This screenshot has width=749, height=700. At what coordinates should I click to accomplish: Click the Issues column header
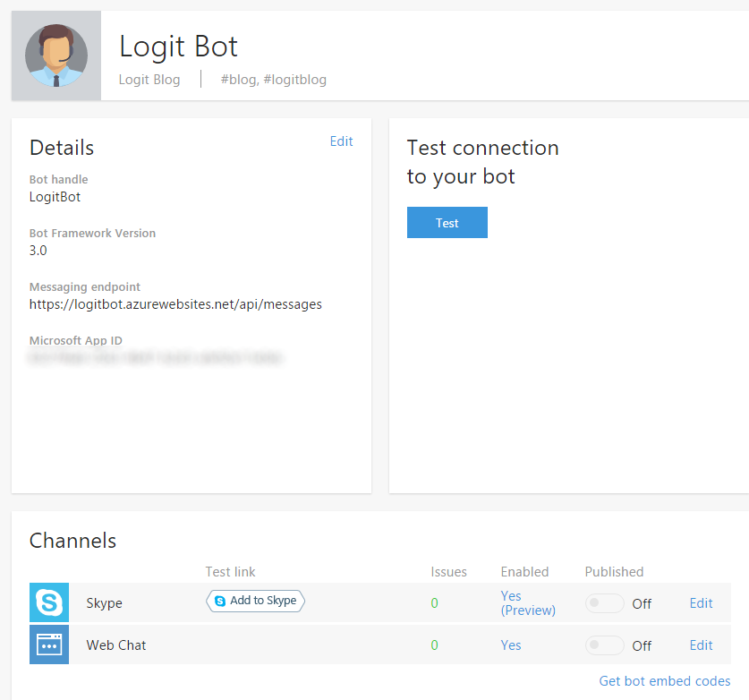coord(448,572)
